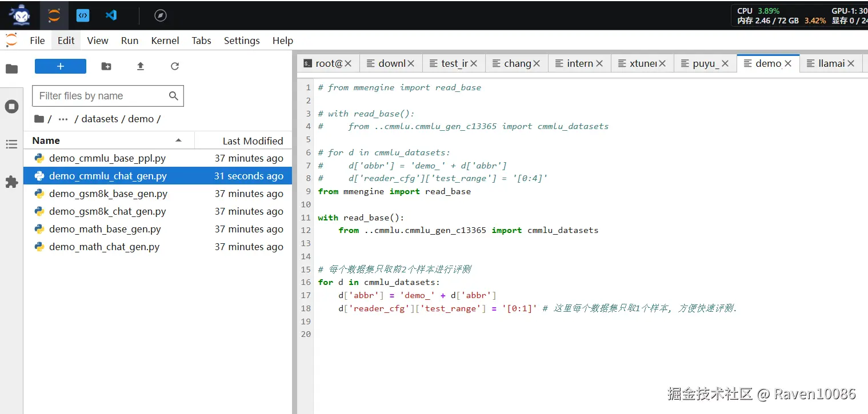Open the code-server blue icon in top bar
868x414 pixels.
pyautogui.click(x=83, y=15)
